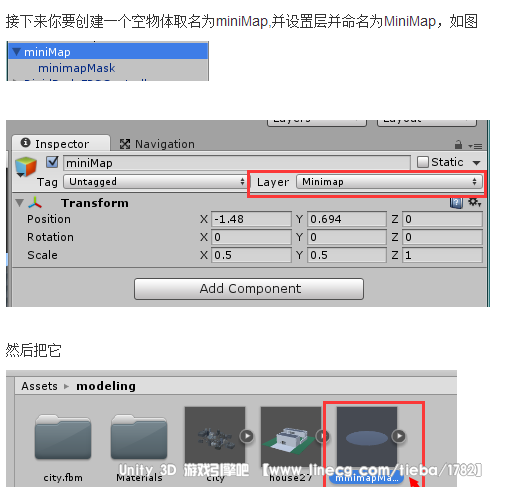528x487 pixels.
Task: Click the Position Z field
Action: 442,219
